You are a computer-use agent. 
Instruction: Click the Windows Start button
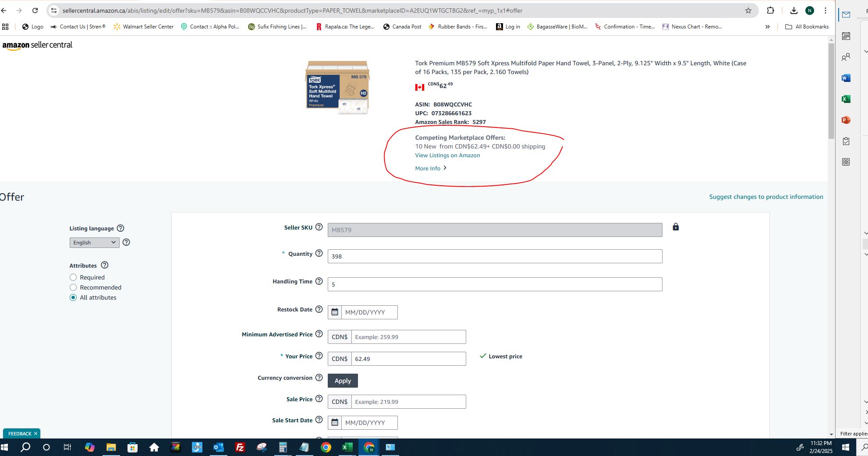tap(4, 447)
